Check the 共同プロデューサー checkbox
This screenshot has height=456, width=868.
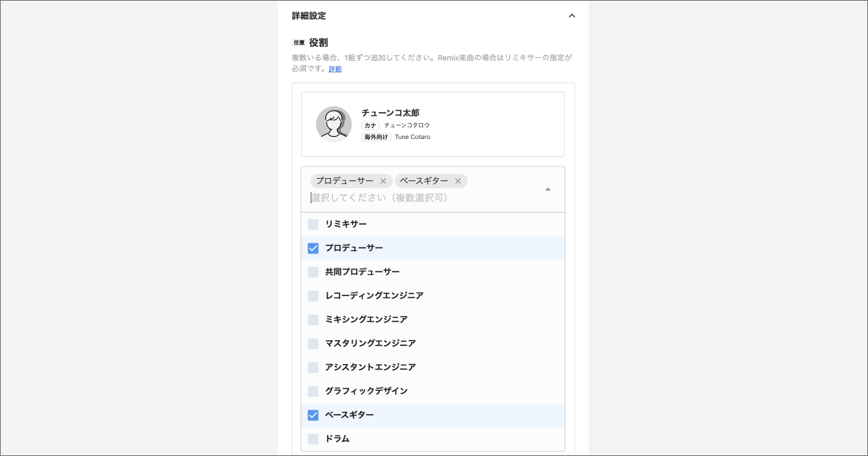tap(313, 272)
